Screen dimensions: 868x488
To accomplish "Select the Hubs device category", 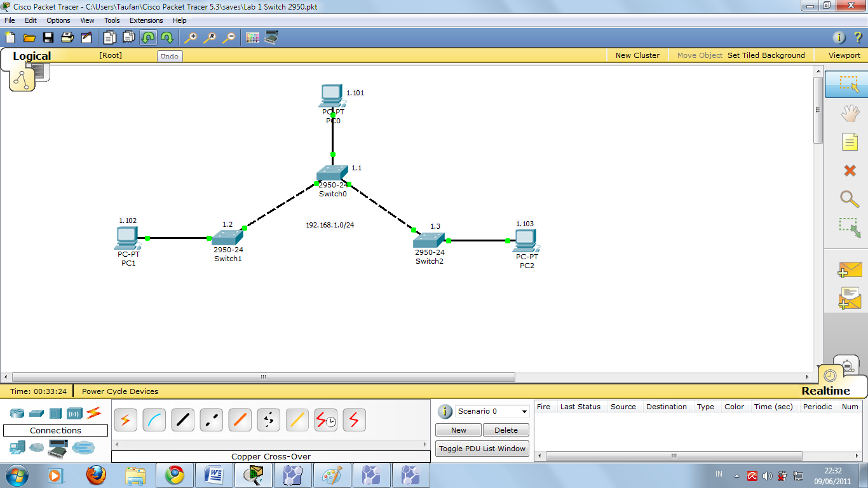I will [55, 414].
